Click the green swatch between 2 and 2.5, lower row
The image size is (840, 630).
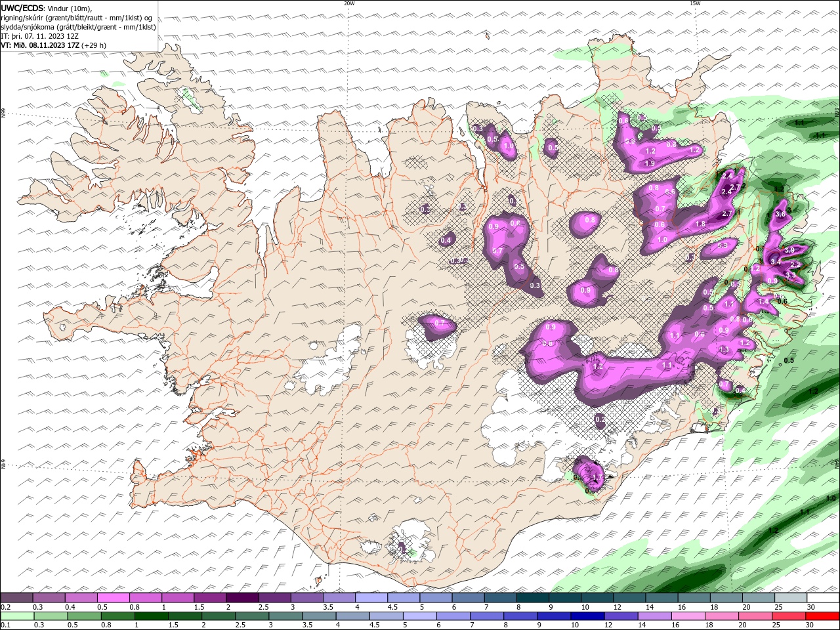[x=219, y=616]
